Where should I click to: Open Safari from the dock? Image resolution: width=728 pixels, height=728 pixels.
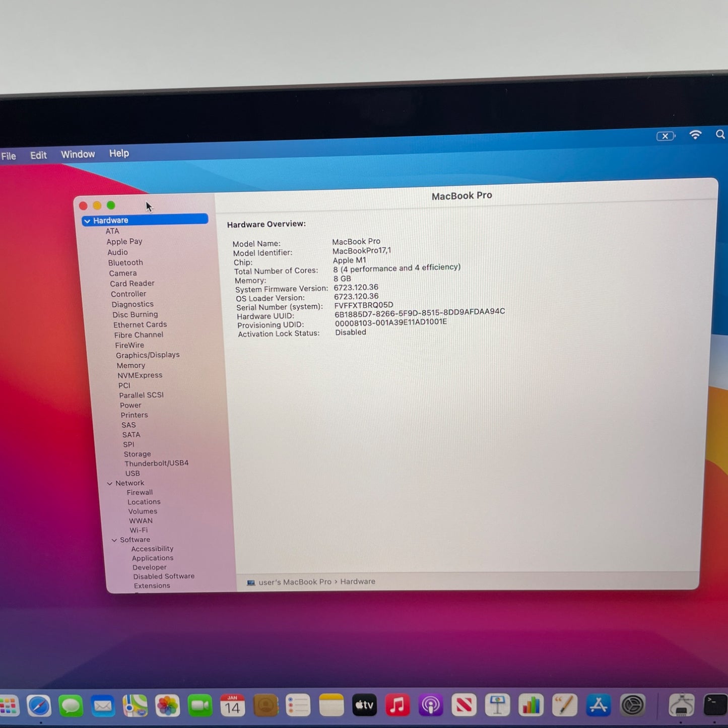[39, 706]
